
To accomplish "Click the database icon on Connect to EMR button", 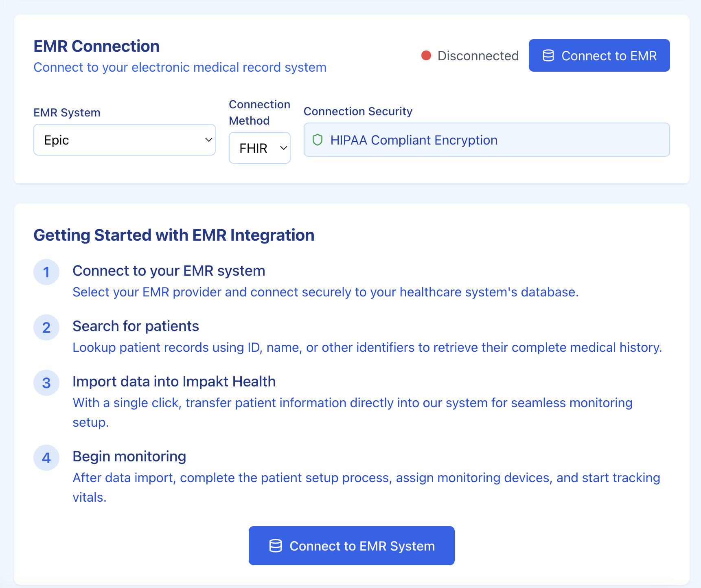I will 549,55.
